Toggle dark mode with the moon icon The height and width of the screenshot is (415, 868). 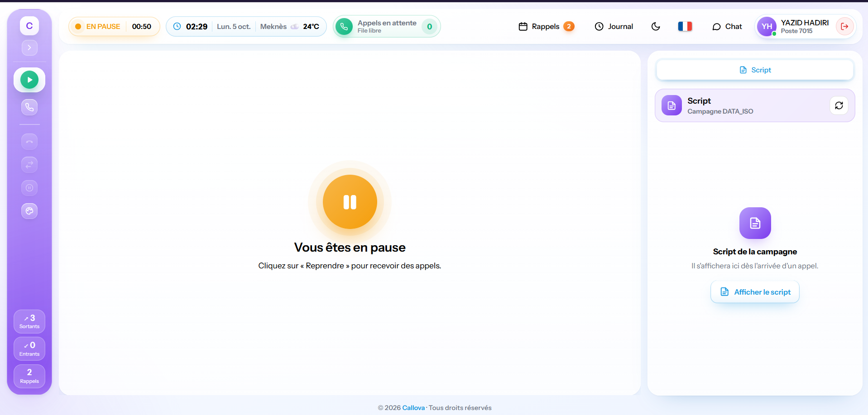(656, 27)
